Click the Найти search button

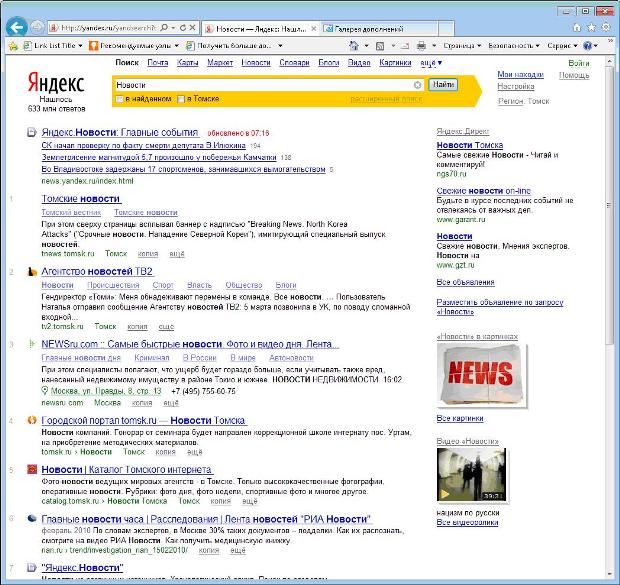coord(443,85)
